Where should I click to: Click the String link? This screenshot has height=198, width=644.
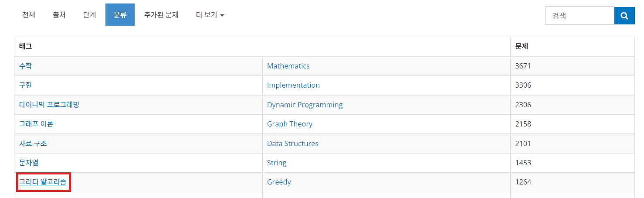pos(277,163)
